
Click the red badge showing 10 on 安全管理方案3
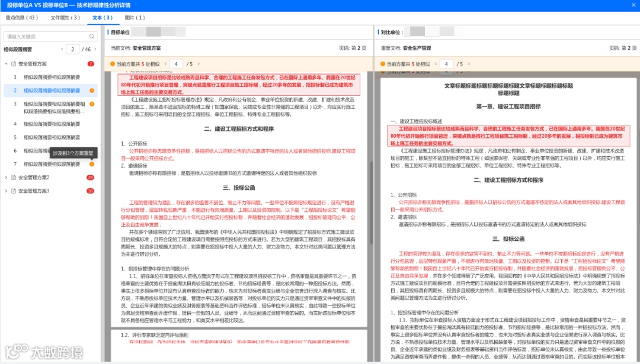[90, 191]
